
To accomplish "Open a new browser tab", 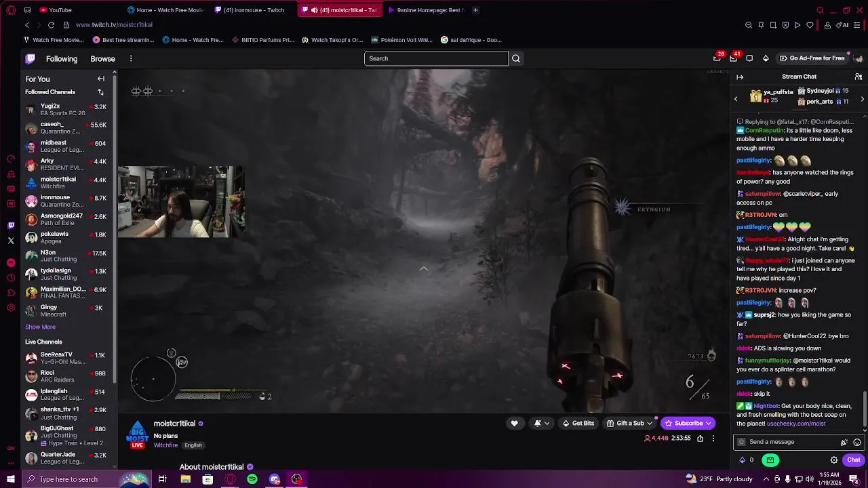I will click(x=475, y=10).
